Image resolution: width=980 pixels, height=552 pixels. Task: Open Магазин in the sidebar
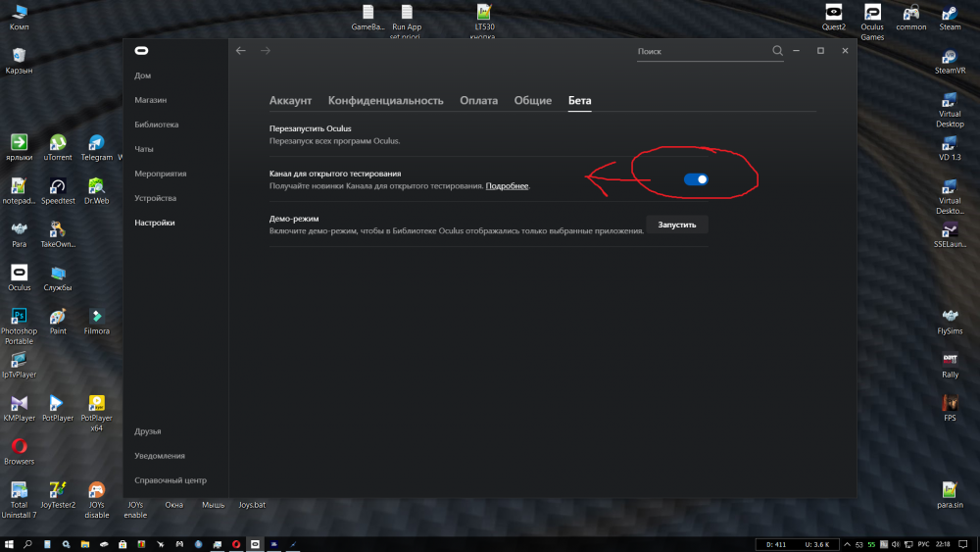(151, 100)
